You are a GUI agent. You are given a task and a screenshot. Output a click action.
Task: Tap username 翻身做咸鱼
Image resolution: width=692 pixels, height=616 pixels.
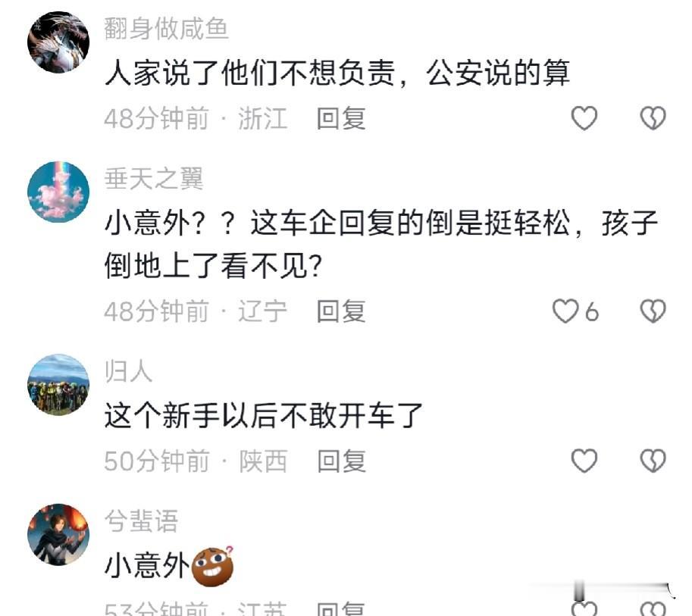click(166, 29)
